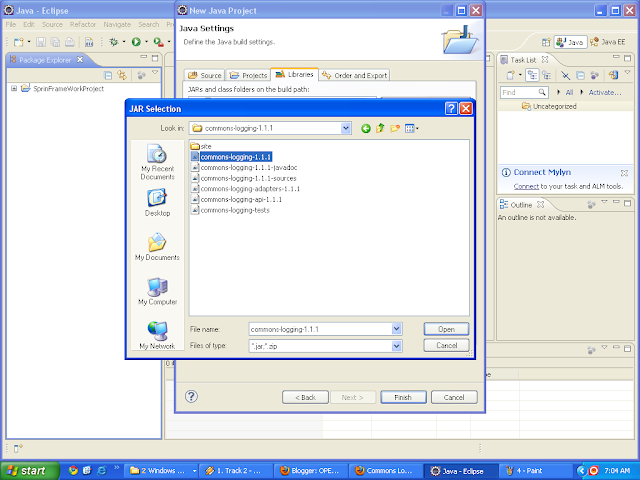640x480 pixels.
Task: Go to Desktop in places bar
Action: (158, 203)
